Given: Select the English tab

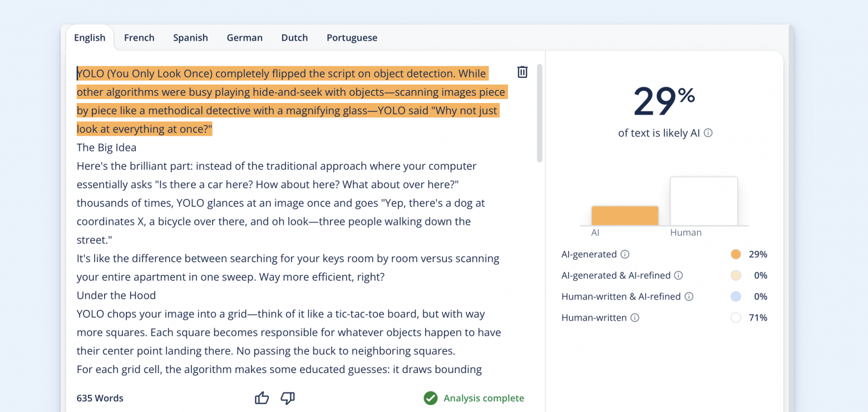Looking at the screenshot, I should 90,38.
